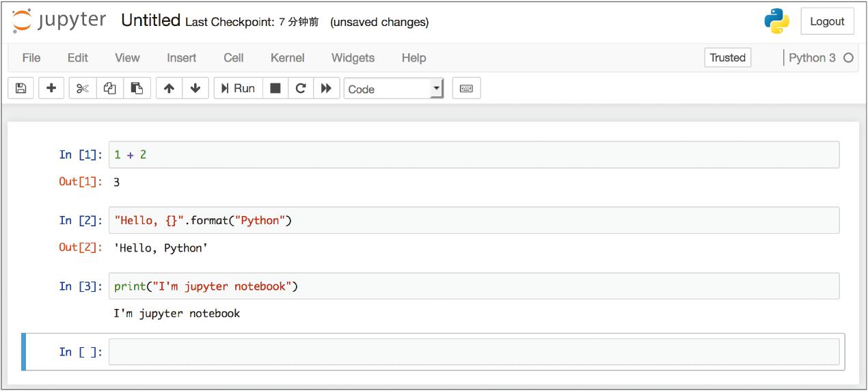Image resolution: width=868 pixels, height=391 pixels.
Task: Open the Help menu
Action: tap(414, 58)
